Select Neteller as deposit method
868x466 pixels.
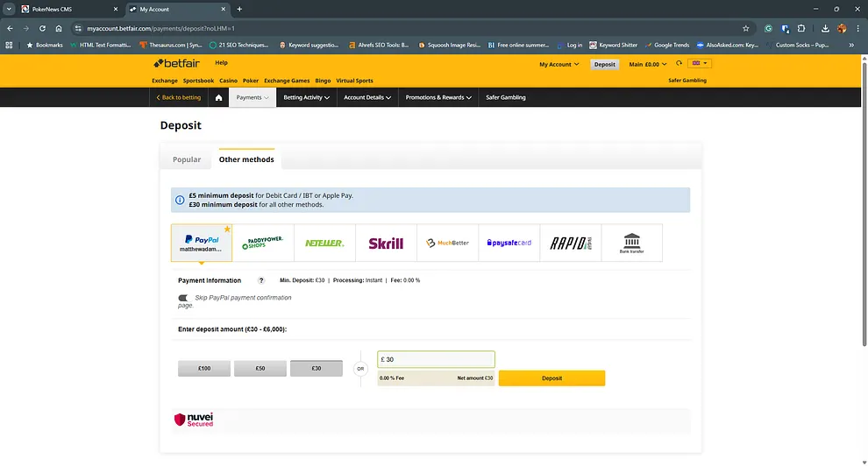324,243
